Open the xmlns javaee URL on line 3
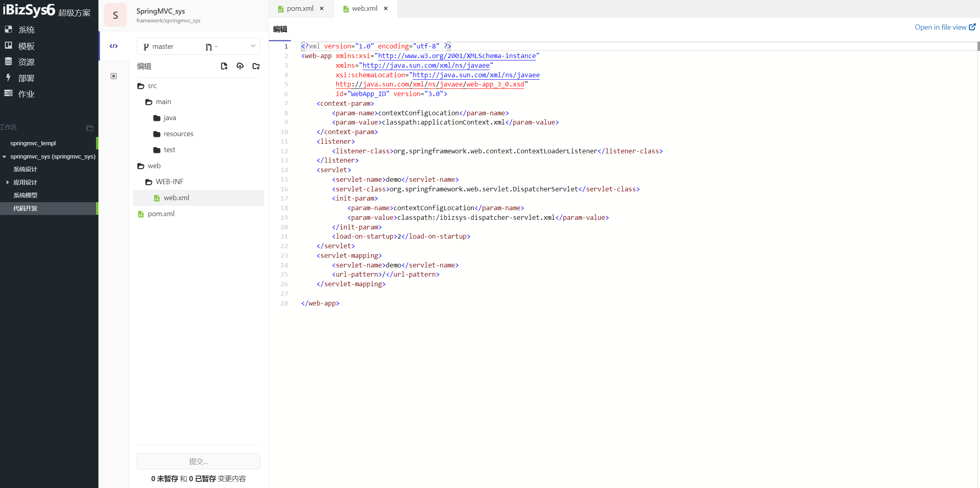 [426, 66]
